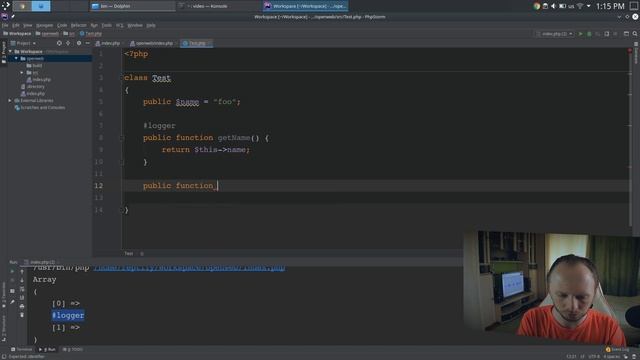Expand hidden system tray icons arrow
The height and width of the screenshot is (360, 640).
click(589, 6)
